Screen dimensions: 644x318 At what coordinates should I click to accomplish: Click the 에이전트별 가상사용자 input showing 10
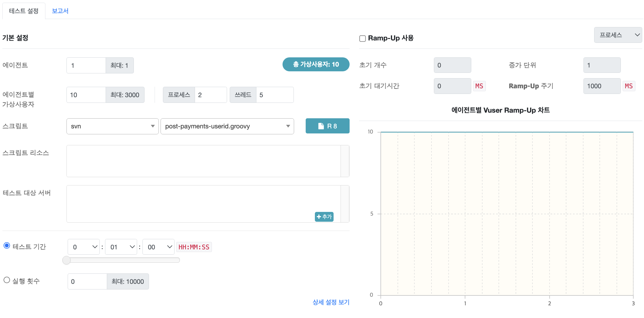pos(86,95)
